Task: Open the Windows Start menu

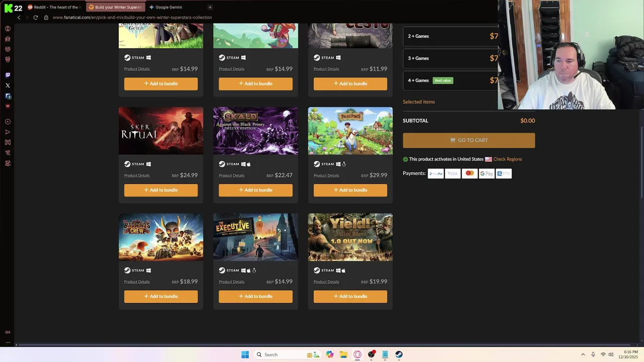Action: coord(245,354)
